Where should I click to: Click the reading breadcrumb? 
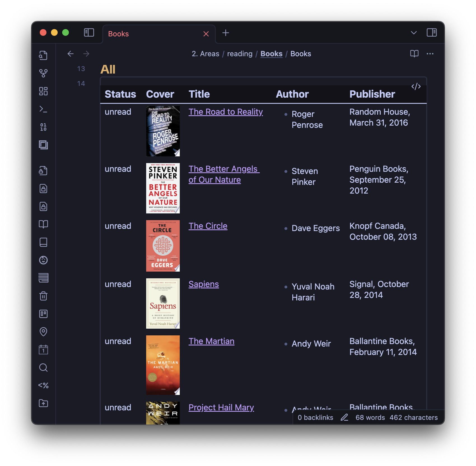point(240,54)
